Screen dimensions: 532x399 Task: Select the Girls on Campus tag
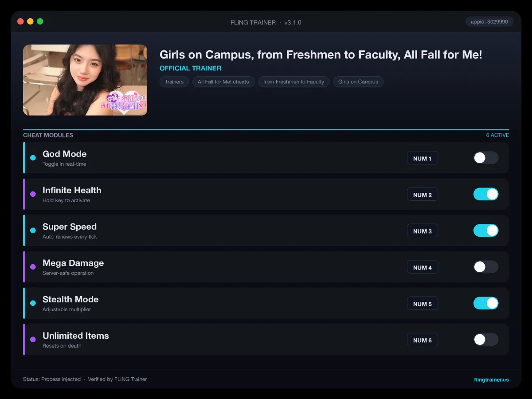[358, 82]
